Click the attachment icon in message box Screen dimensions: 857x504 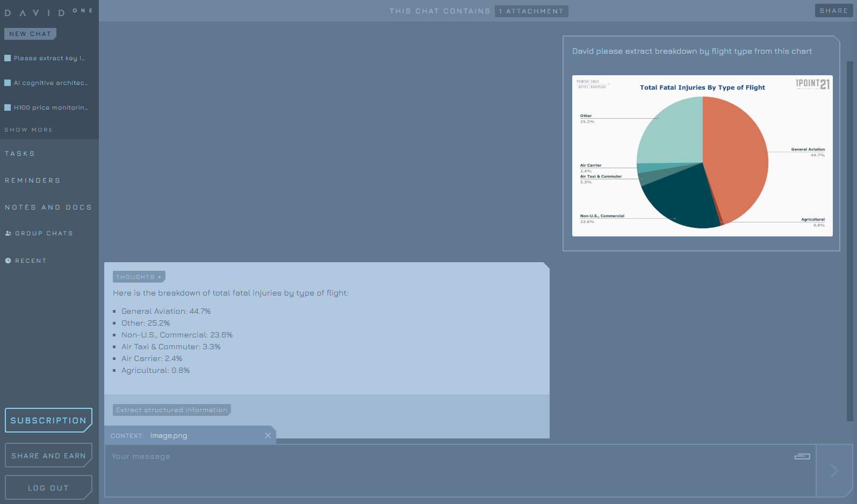click(802, 457)
